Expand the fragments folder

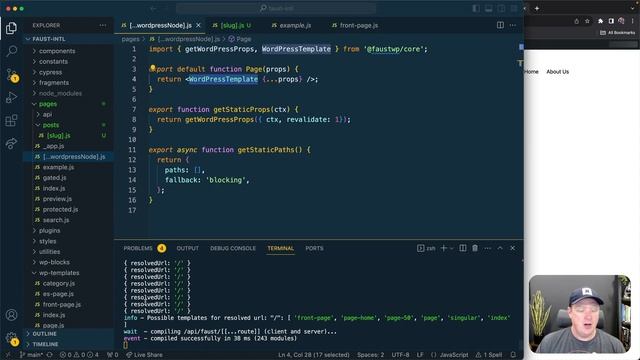pyautogui.click(x=68, y=83)
